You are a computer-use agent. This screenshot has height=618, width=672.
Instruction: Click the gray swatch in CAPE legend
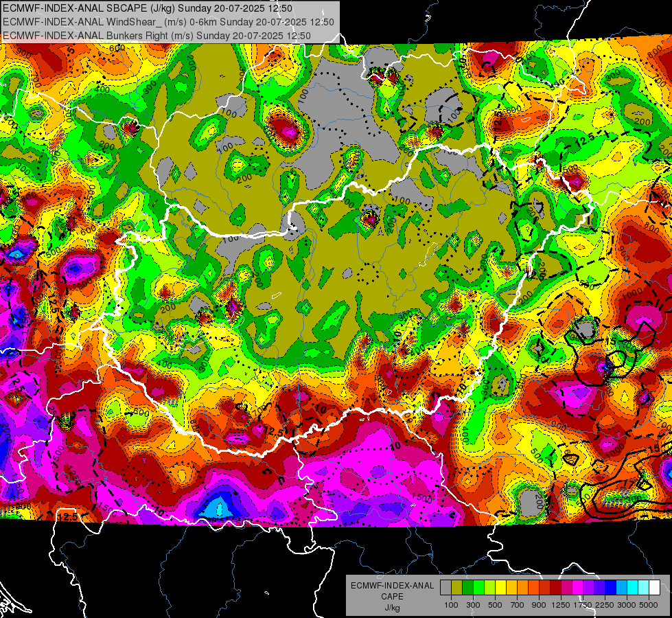[x=445, y=587]
